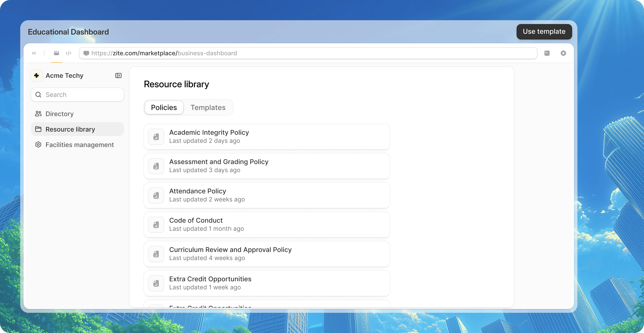644x333 pixels.
Task: Click the Use template button
Action: 544,32
